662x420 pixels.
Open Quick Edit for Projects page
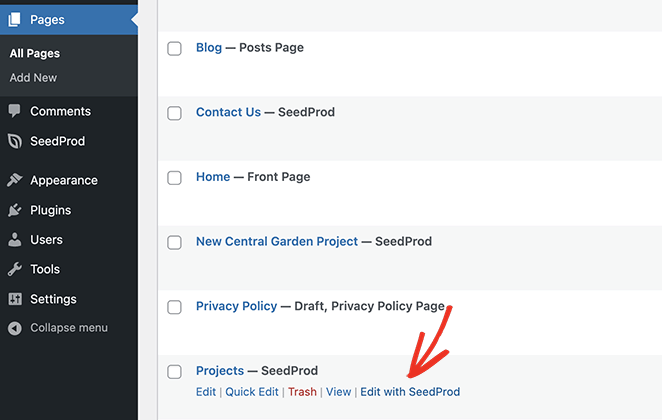pos(252,392)
